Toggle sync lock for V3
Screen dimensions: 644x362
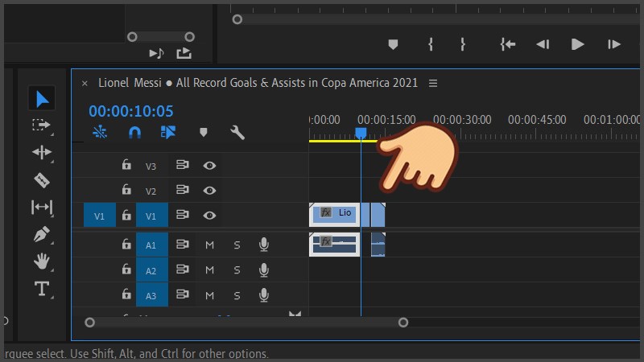point(183,165)
